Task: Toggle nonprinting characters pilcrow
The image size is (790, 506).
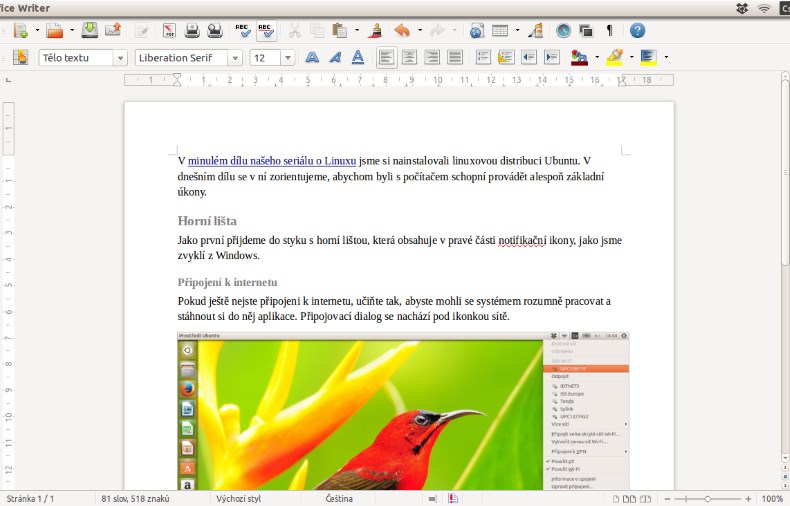Action: point(610,31)
